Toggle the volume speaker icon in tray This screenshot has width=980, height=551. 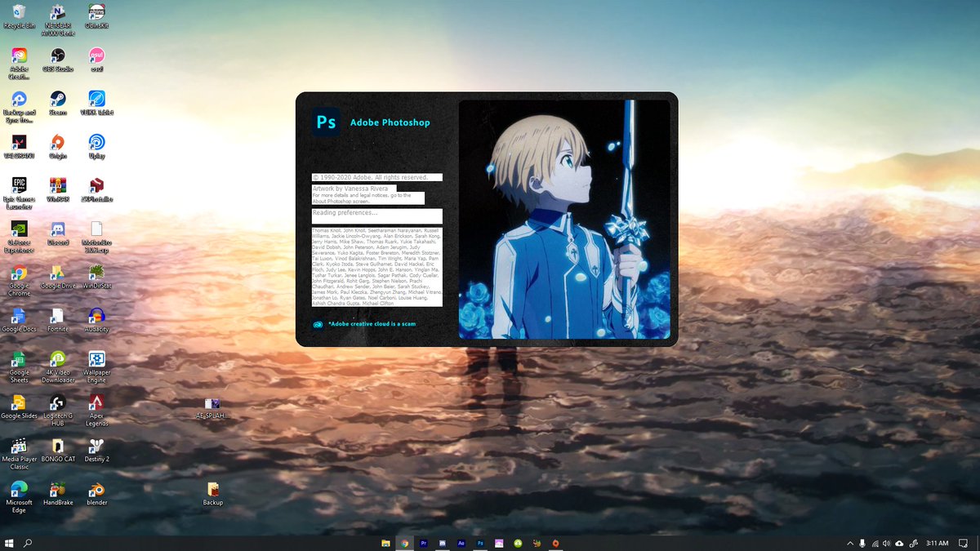[886, 543]
